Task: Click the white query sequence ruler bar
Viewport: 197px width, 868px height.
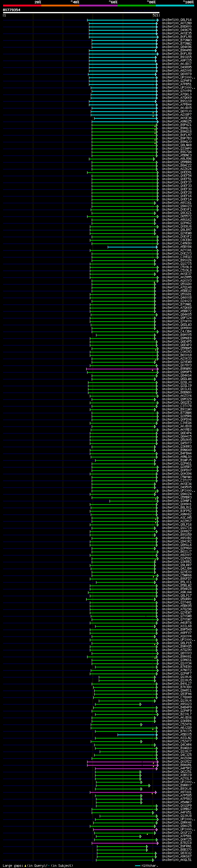Action: (x=81, y=13)
